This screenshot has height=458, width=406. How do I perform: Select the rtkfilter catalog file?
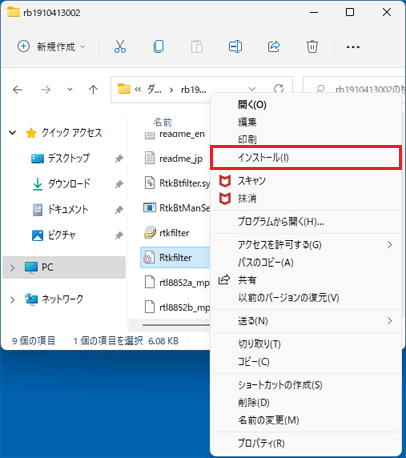point(167,233)
